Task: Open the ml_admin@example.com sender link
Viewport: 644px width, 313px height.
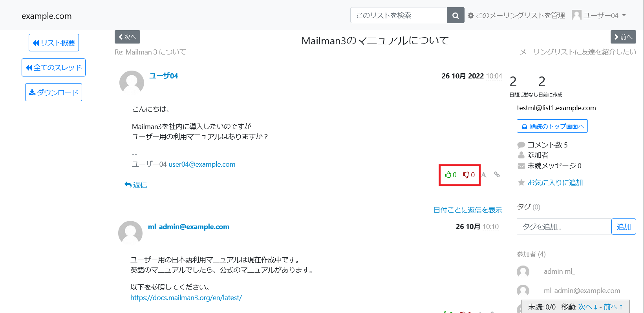Action: (x=188, y=227)
